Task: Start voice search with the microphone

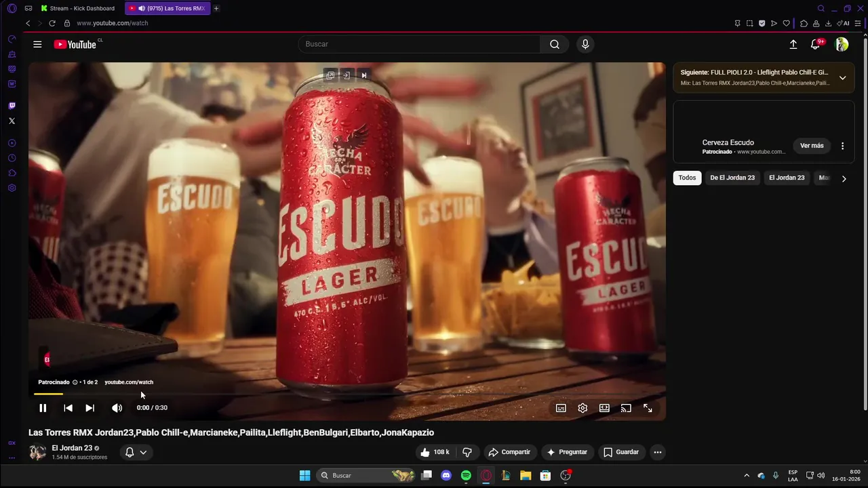Action: (x=585, y=44)
